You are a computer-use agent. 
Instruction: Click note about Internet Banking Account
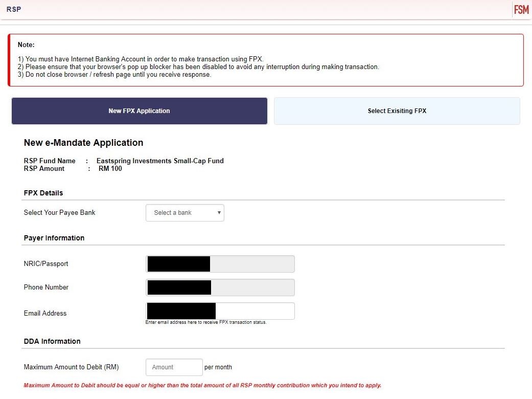141,59
